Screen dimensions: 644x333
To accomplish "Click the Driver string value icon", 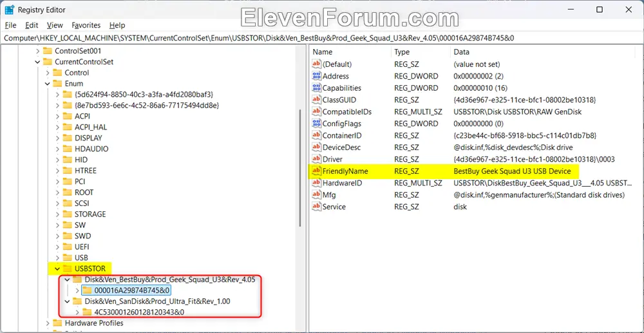I will tap(317, 159).
